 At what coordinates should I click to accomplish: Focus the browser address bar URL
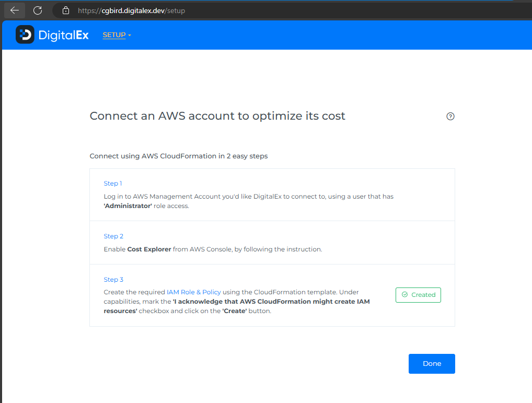131,10
